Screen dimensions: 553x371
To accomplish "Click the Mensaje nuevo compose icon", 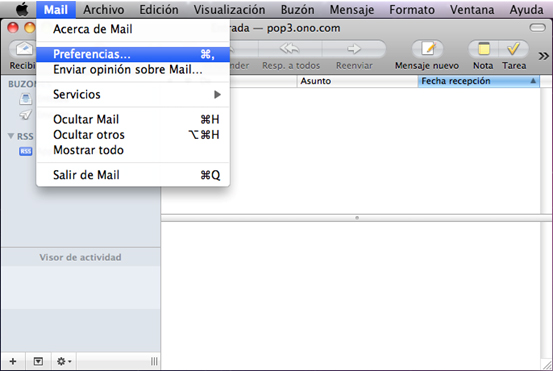I will 427,49.
